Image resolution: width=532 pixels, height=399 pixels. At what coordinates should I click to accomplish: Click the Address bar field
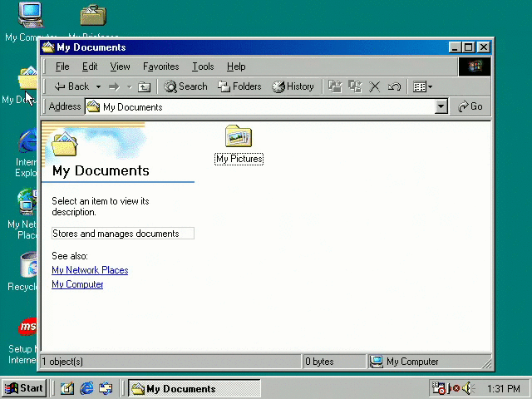point(260,107)
